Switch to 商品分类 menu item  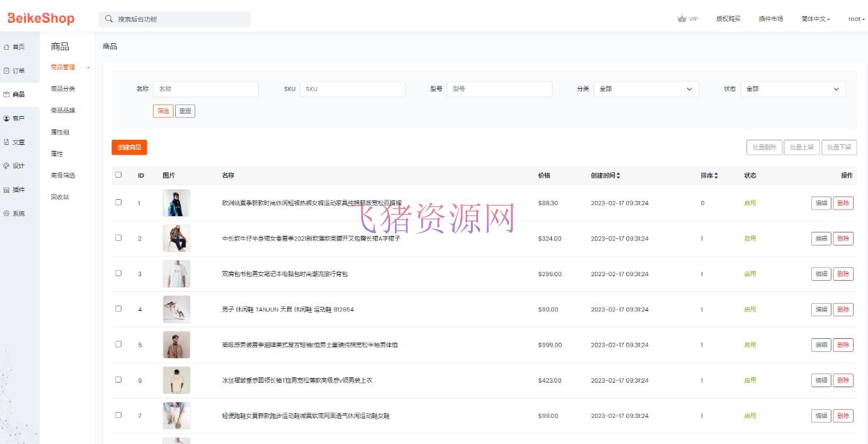coord(63,88)
